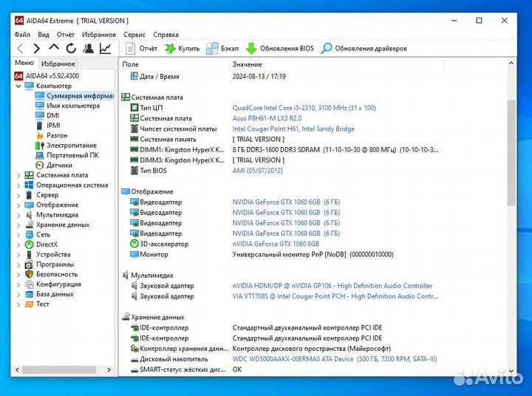532x396 pixels.
Task: Open Обновления драйверов driver updates
Action: (364, 49)
